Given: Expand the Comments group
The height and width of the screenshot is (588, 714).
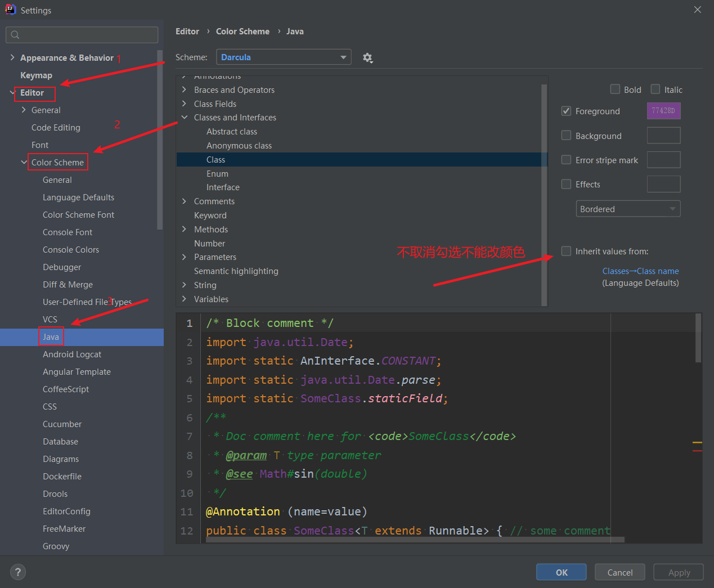Looking at the screenshot, I should point(184,201).
